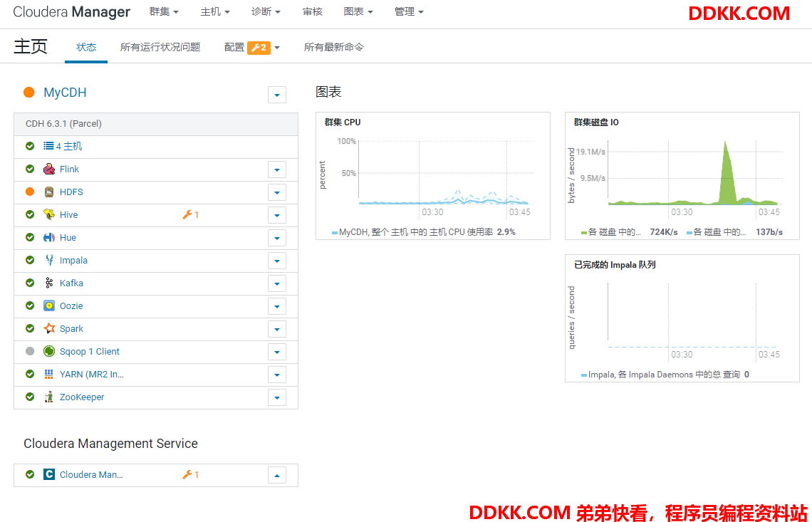The height and width of the screenshot is (522, 812).
Task: Click the ZooKeeper service icon
Action: [x=49, y=397]
